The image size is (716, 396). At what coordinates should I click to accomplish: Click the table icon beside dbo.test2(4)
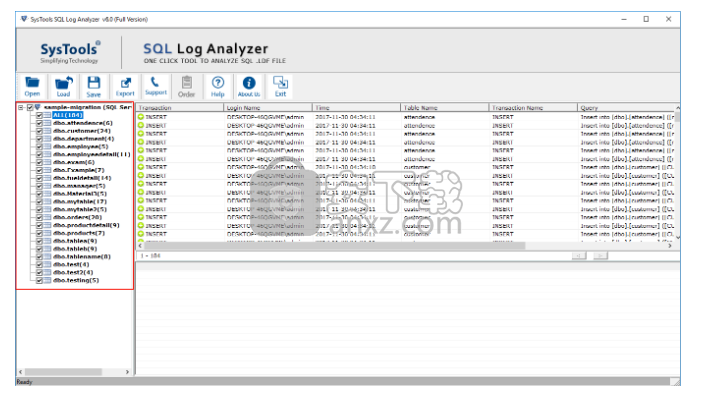(47, 272)
